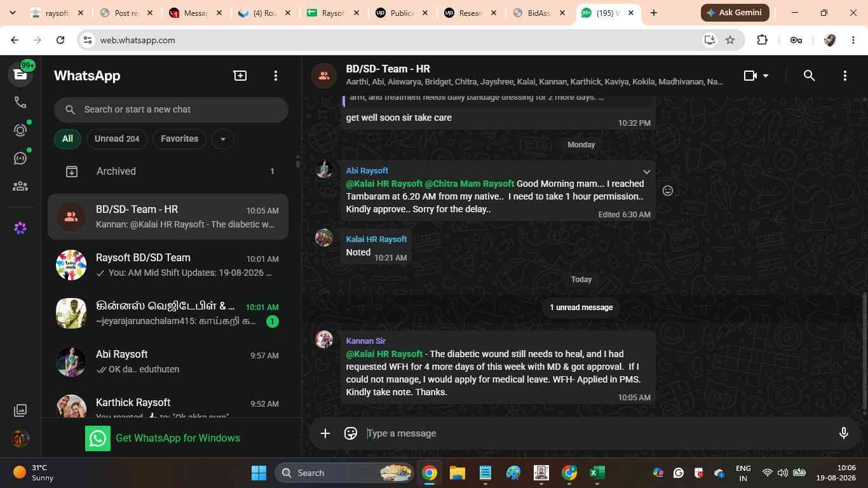This screenshot has width=868, height=488.
Task: Select the Unread 204 filter
Action: pos(117,139)
